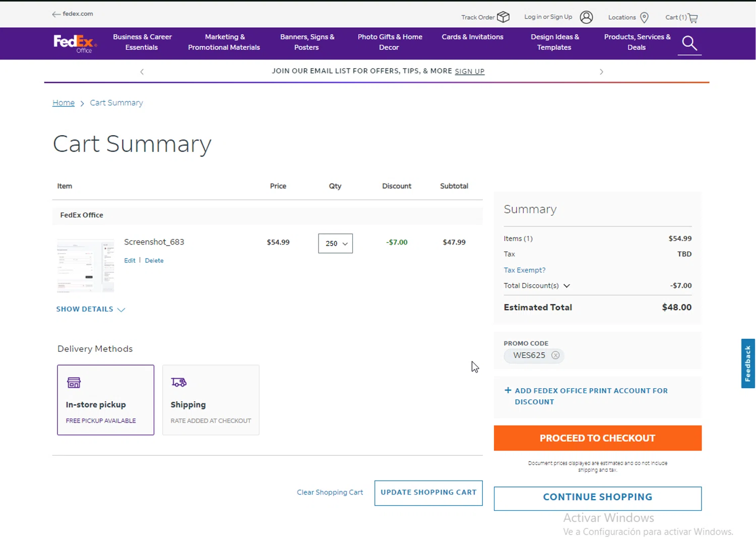Click the Screenshot_683 item name
The height and width of the screenshot is (550, 756).
[154, 242]
